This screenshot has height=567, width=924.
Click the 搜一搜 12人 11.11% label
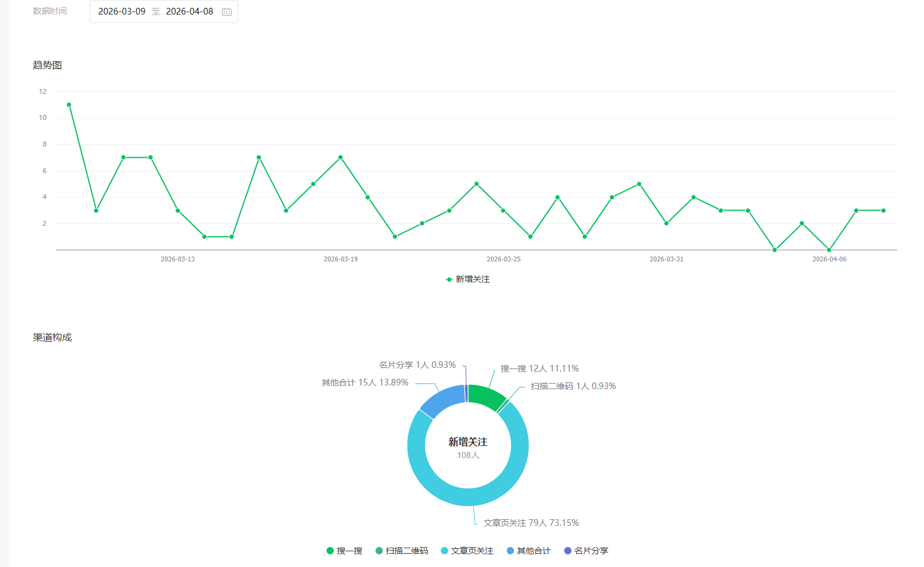pyautogui.click(x=539, y=369)
